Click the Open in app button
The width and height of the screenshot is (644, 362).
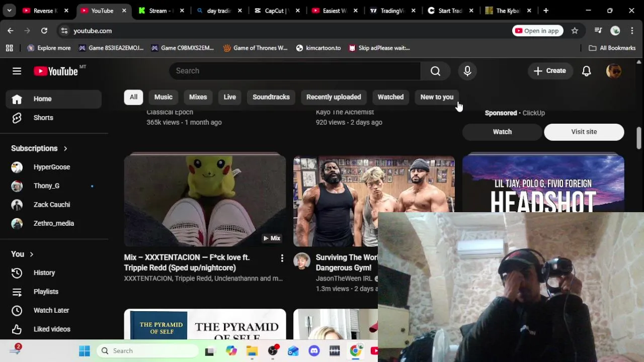(538, 31)
